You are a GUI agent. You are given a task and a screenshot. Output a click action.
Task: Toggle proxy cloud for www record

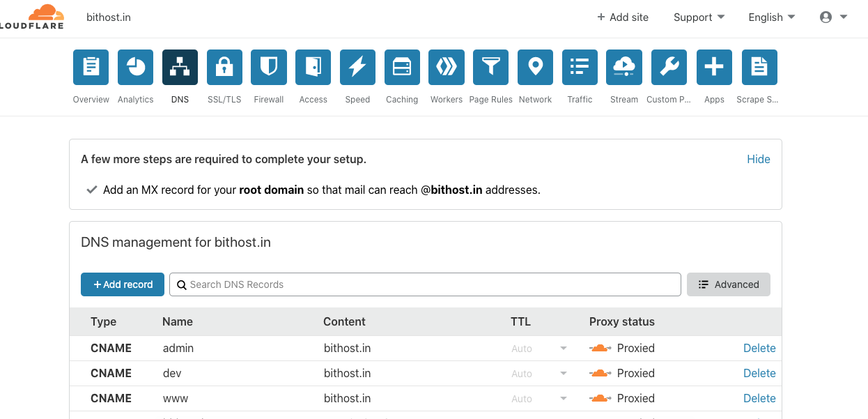click(600, 398)
